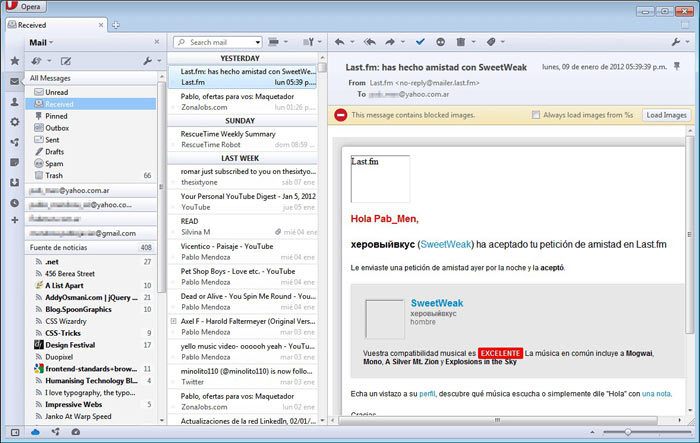700x443 pixels.
Task: Open Mail panel title dropdown
Action: click(41, 42)
